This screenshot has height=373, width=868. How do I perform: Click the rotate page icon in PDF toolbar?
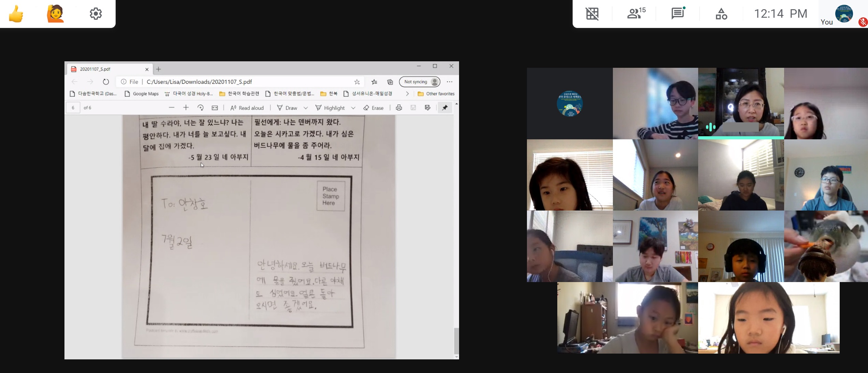tap(201, 108)
